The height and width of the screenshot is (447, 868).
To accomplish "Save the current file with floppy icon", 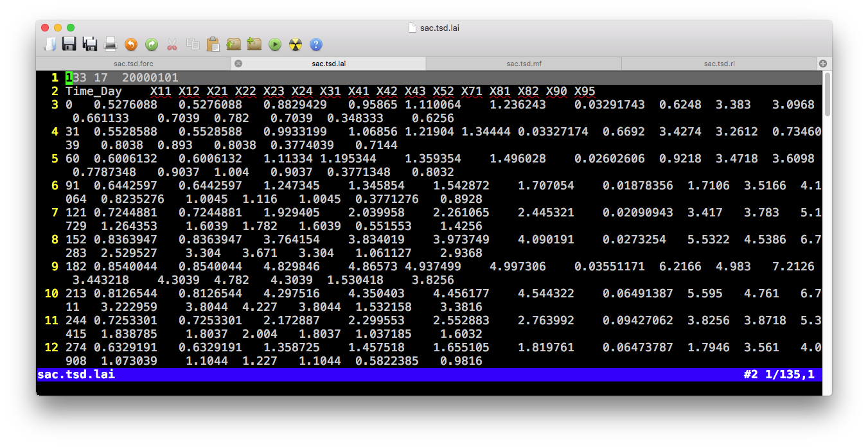I will (x=69, y=44).
